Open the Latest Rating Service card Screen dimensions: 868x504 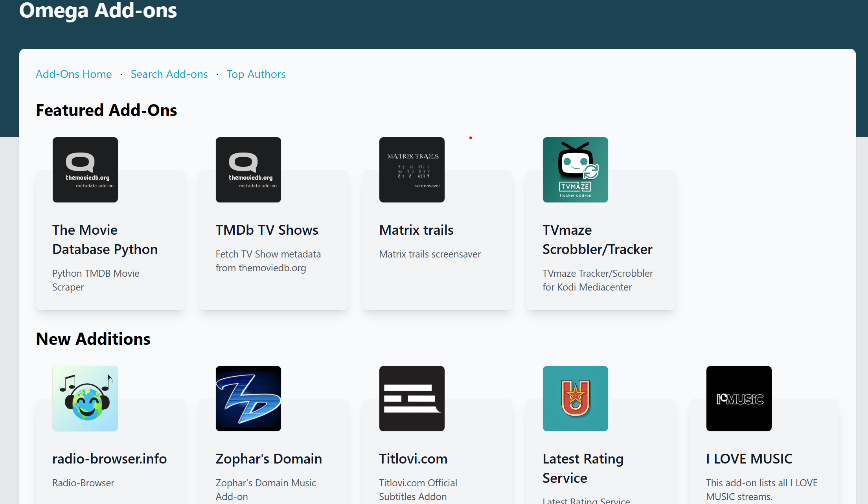click(x=583, y=468)
